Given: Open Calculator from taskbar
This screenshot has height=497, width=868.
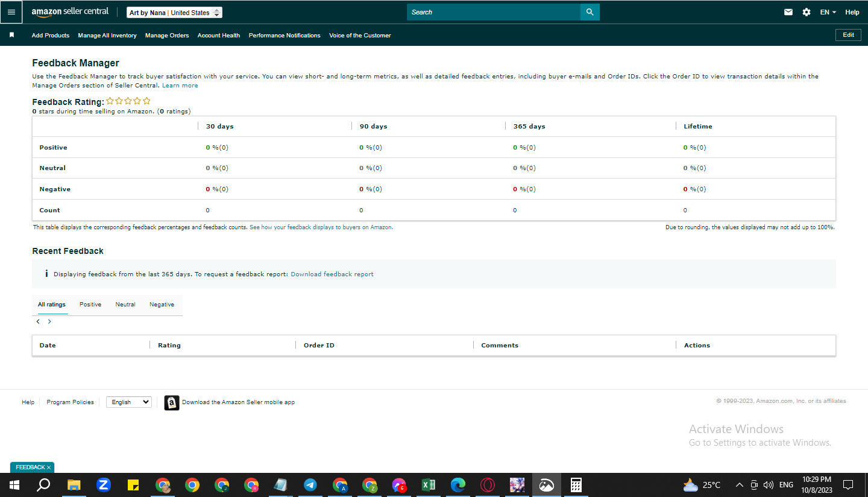Looking at the screenshot, I should click(576, 485).
